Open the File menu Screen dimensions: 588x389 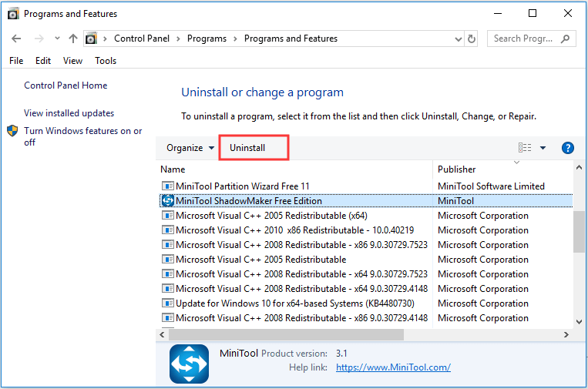click(x=16, y=61)
